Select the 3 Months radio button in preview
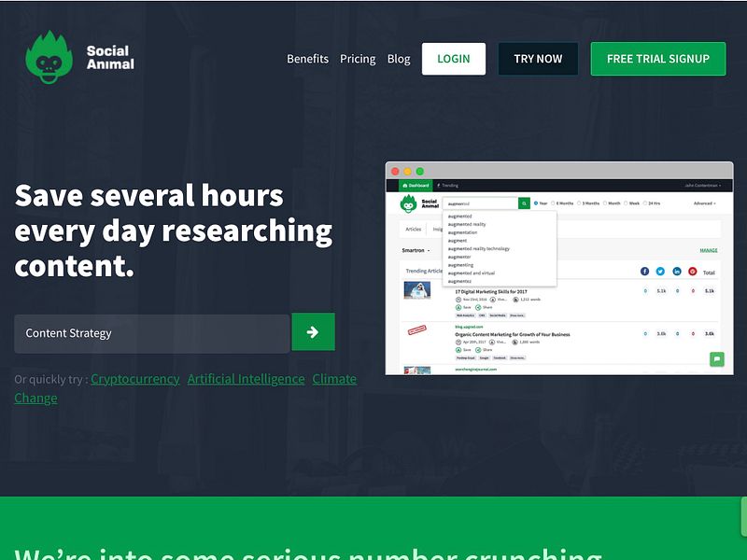The image size is (747, 560). [579, 203]
